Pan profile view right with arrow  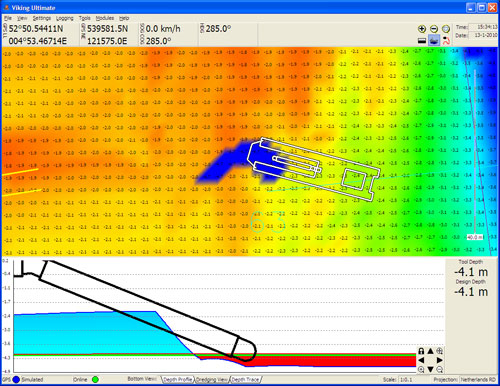(440, 360)
